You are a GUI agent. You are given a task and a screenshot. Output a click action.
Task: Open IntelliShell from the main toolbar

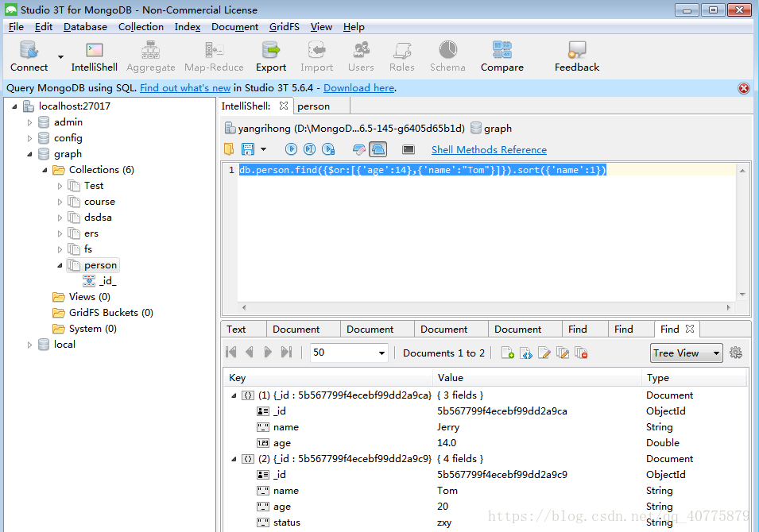tap(94, 56)
